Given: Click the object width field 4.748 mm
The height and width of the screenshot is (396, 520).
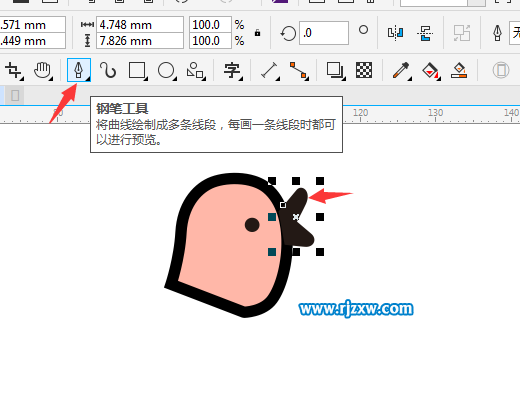Looking at the screenshot, I should [x=140, y=25].
